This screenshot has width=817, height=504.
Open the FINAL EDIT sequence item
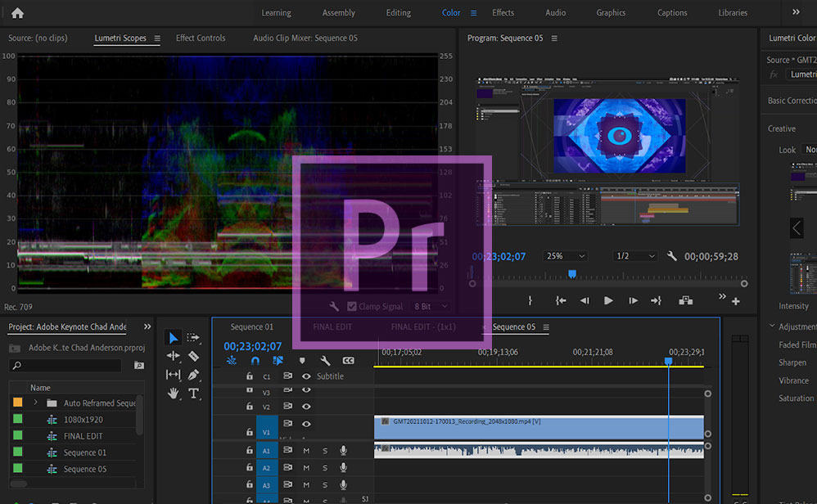(x=83, y=436)
